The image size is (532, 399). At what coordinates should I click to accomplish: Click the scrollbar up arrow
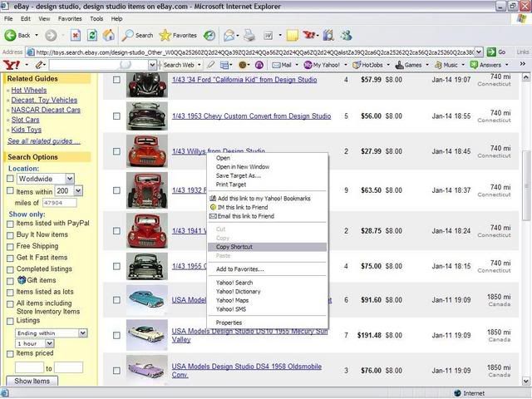[x=526, y=77]
